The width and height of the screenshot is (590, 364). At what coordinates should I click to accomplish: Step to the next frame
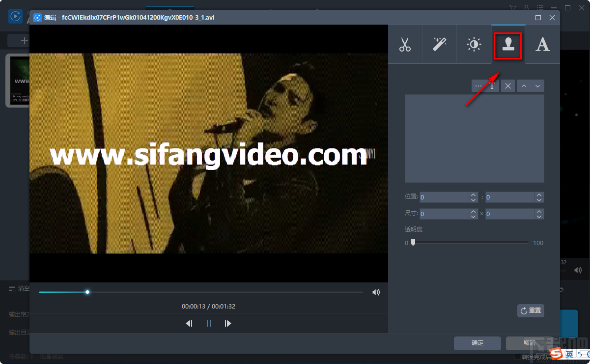[227, 323]
